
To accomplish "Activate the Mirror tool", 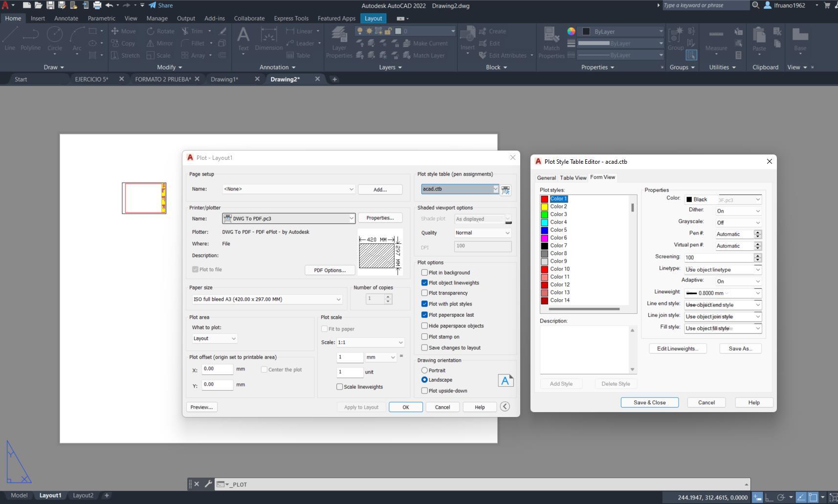I will click(x=159, y=44).
